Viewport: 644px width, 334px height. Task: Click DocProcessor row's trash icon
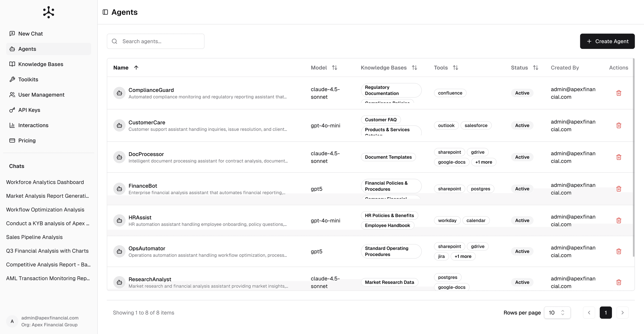(x=619, y=157)
